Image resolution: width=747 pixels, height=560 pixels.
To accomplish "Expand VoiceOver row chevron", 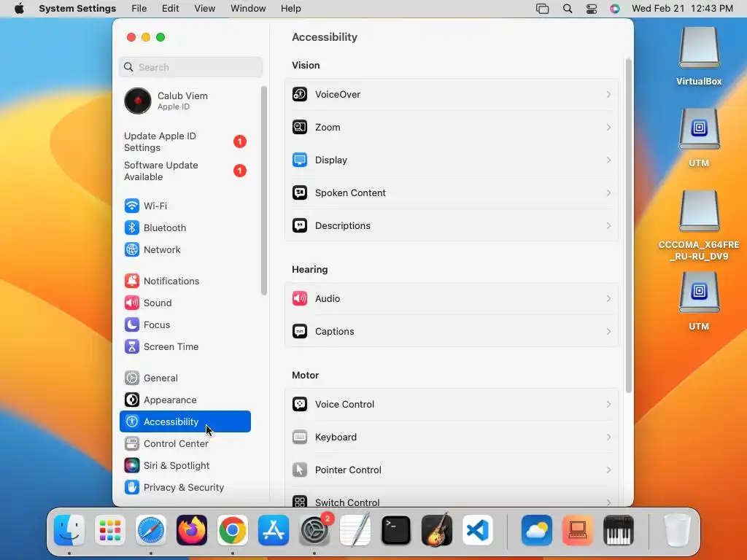I will [x=608, y=94].
